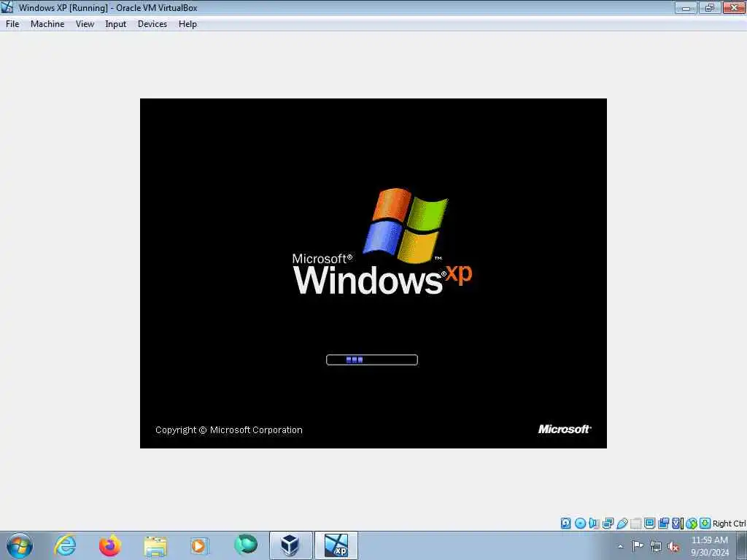Click the muted volume tray icon
The width and height of the screenshot is (747, 560).
coord(673,546)
